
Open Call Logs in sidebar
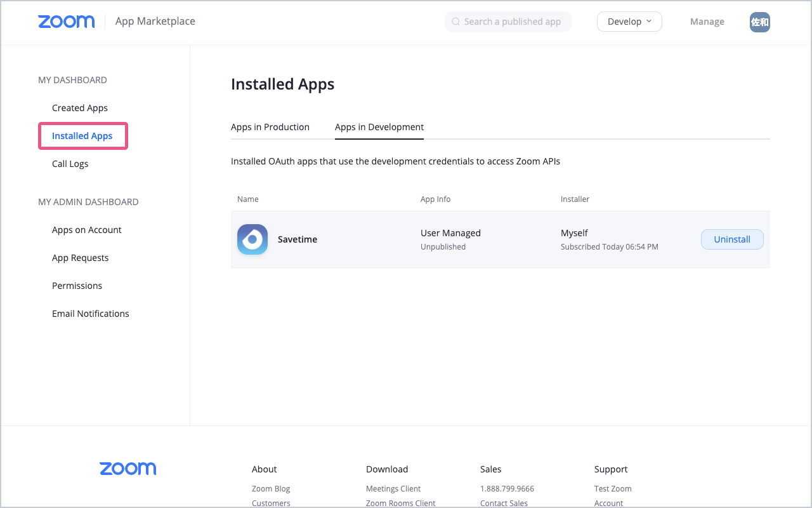(x=70, y=164)
